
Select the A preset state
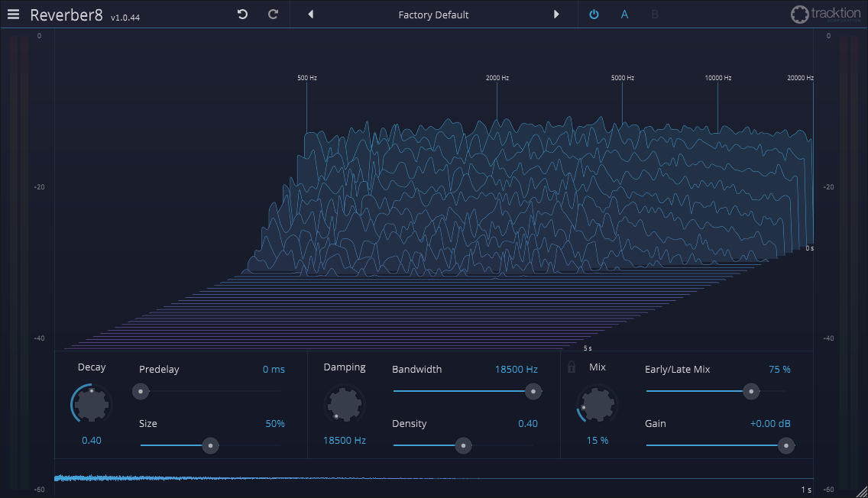[x=624, y=15]
